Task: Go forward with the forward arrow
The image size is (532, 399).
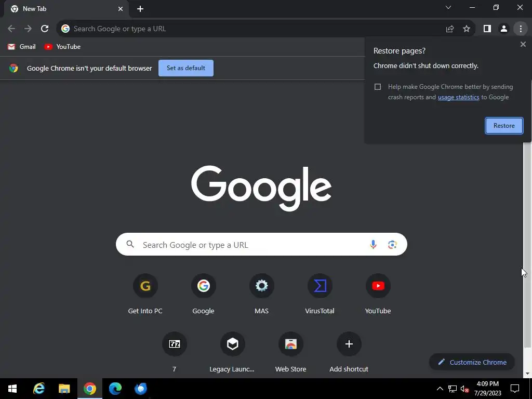Action: (x=28, y=29)
